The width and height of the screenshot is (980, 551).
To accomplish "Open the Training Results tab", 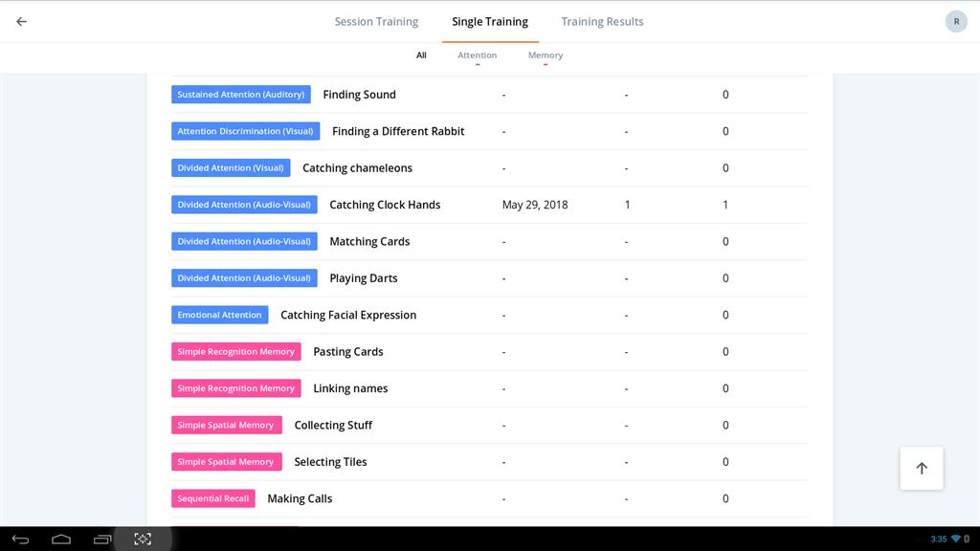I will pyautogui.click(x=602, y=22).
